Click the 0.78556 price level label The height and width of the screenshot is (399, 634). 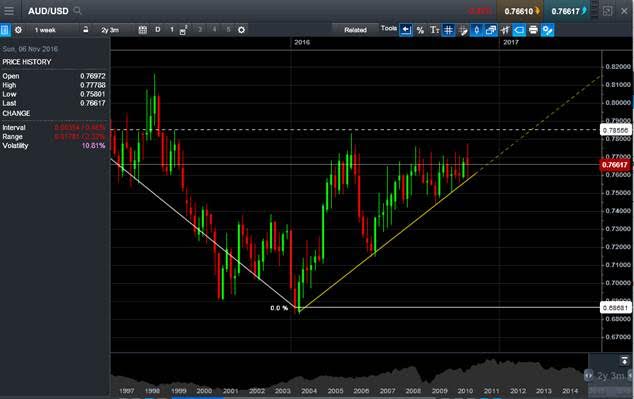615,130
